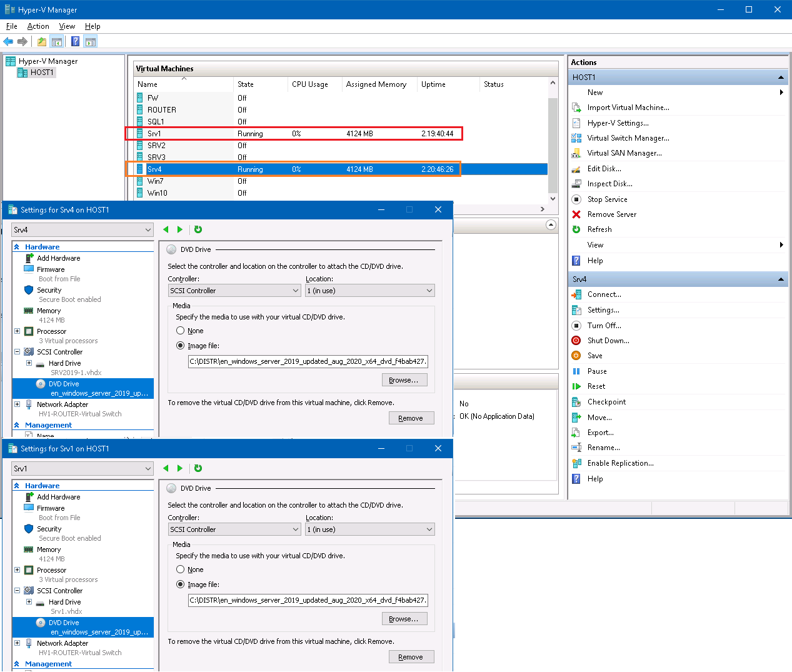Click Settings action for Srv4
Viewport: 792px width, 672px height.
(603, 310)
